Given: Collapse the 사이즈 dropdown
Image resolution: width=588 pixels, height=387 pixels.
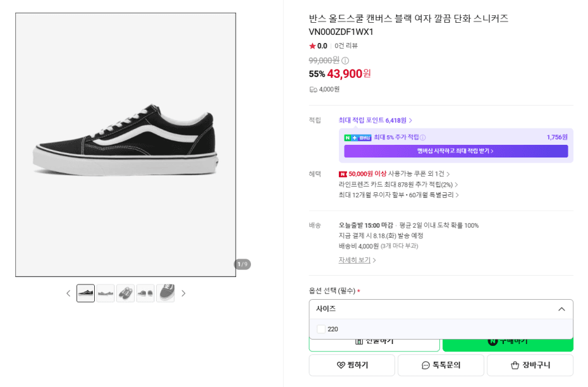Looking at the screenshot, I should point(561,309).
